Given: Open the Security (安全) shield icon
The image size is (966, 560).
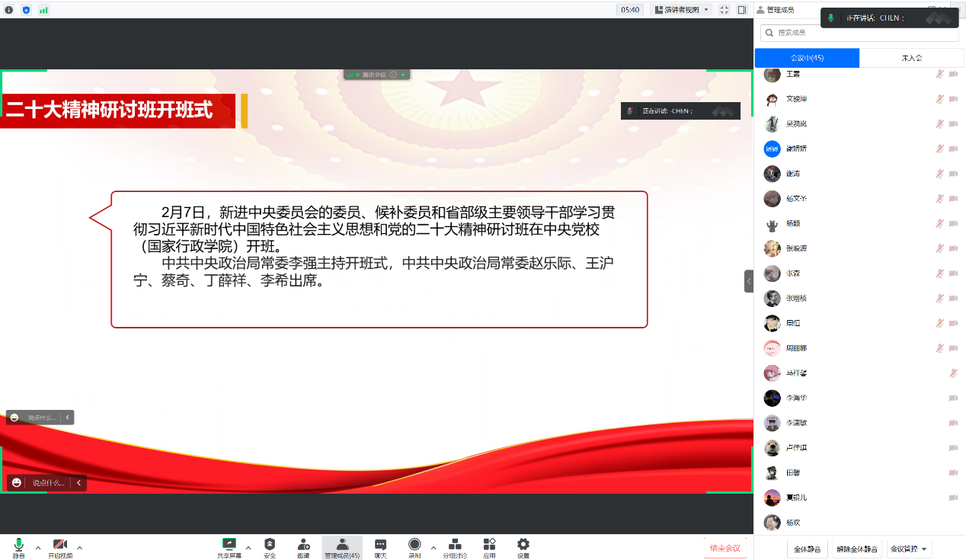Looking at the screenshot, I should [270, 545].
